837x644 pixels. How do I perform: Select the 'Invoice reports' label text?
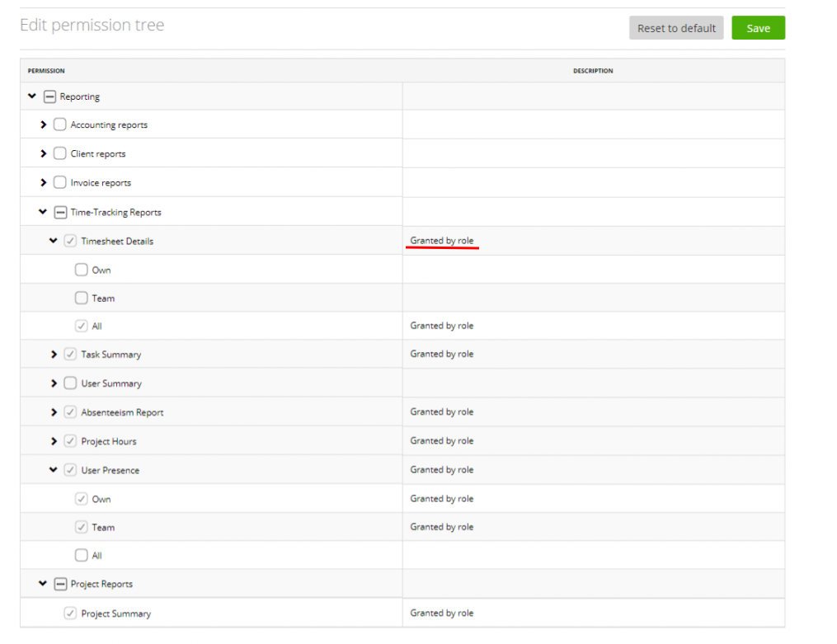101,182
